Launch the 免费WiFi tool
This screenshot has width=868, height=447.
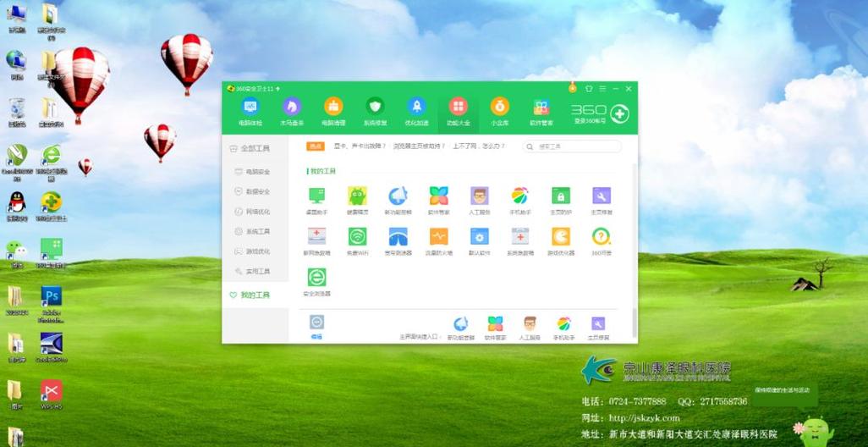point(358,241)
